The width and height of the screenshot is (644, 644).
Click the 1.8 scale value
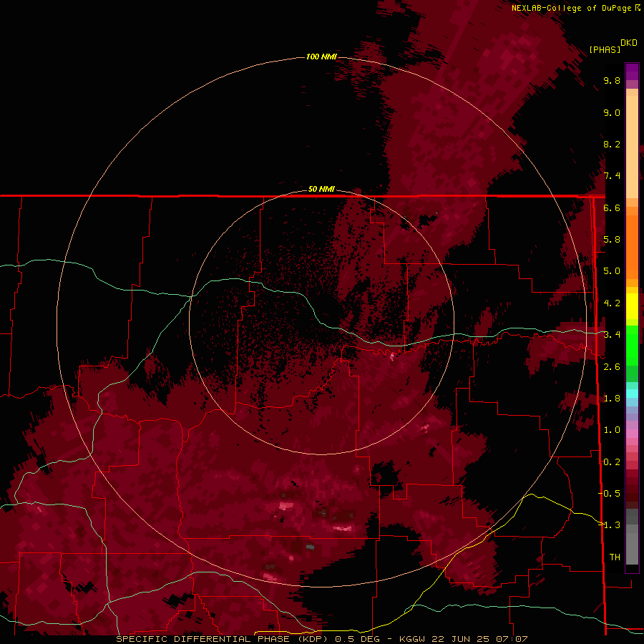(x=612, y=399)
